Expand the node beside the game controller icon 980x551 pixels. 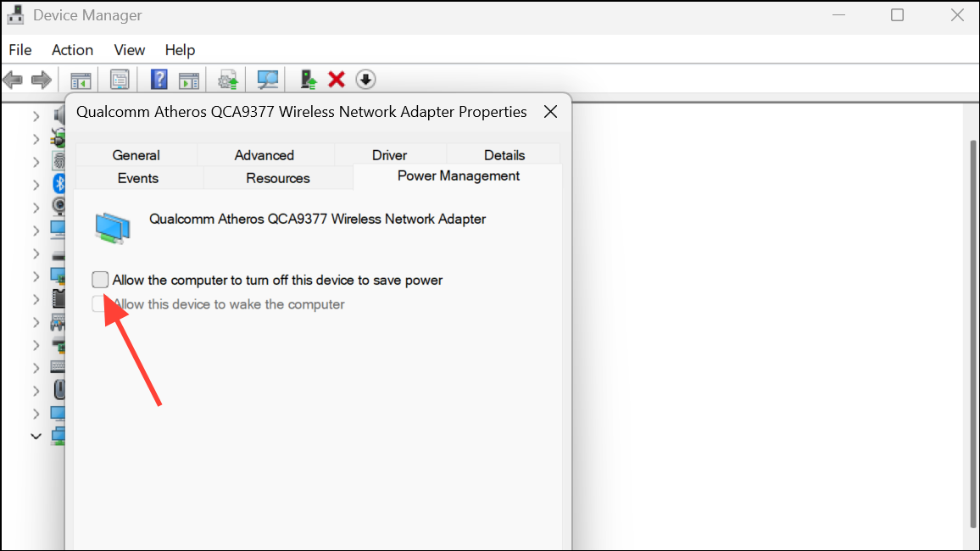[36, 322]
